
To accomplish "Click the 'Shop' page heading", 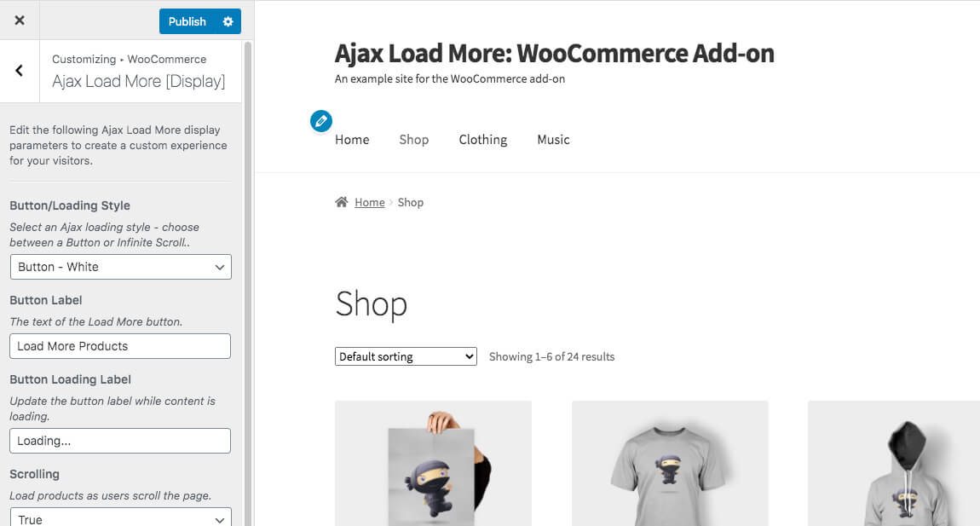I will pos(372,304).
